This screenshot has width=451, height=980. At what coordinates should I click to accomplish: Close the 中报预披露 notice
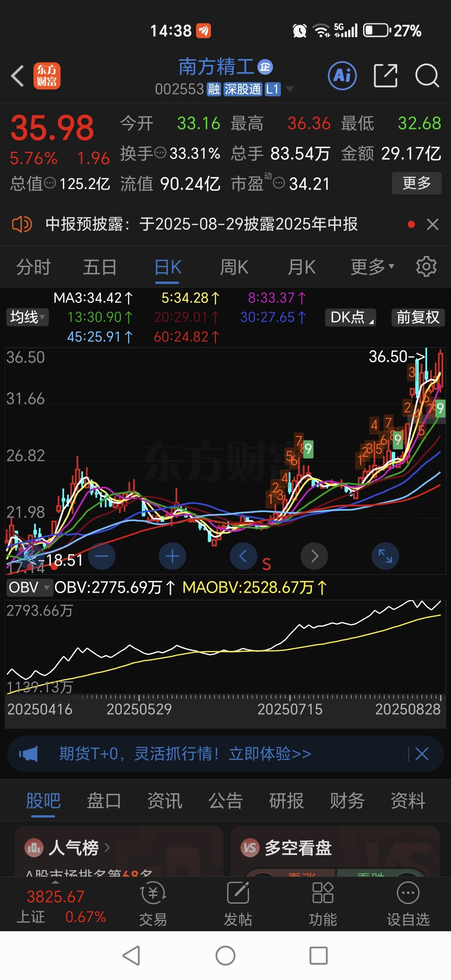pos(433,225)
